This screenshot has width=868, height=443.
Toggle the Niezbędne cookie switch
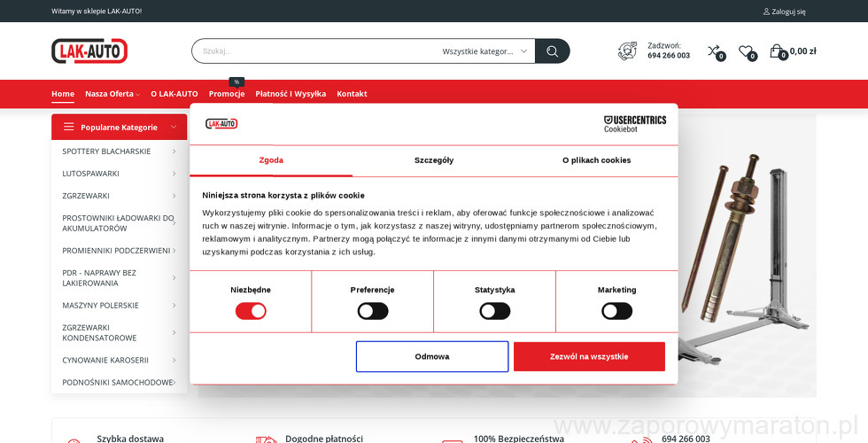[x=251, y=311]
